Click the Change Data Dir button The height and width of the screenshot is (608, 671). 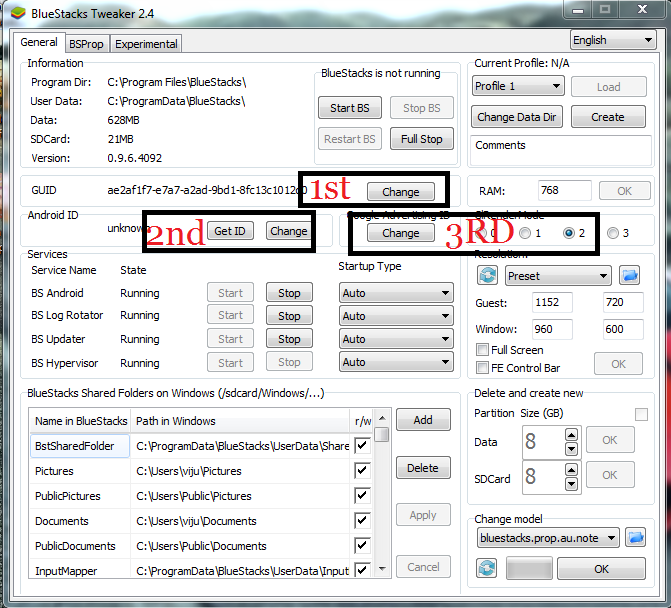[517, 117]
